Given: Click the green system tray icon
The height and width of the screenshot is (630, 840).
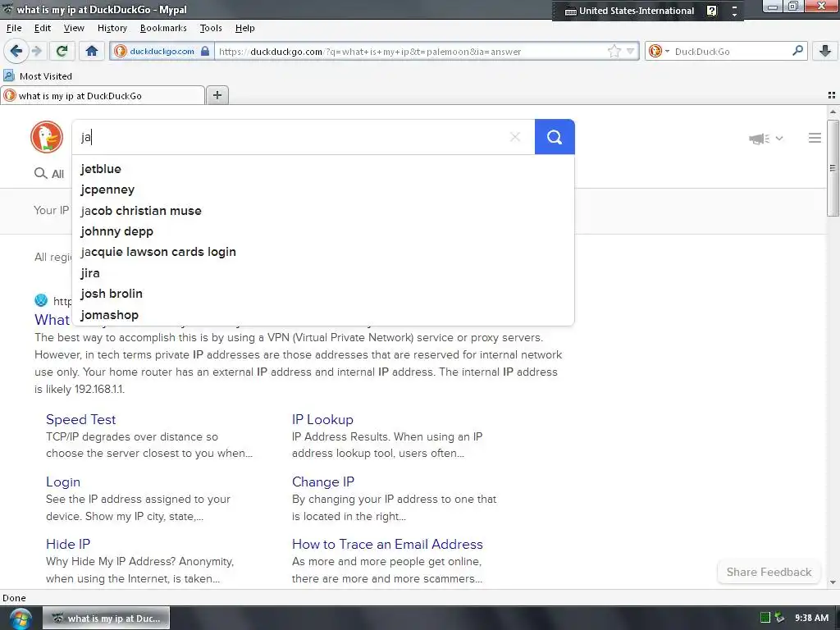Looking at the screenshot, I should 765,618.
